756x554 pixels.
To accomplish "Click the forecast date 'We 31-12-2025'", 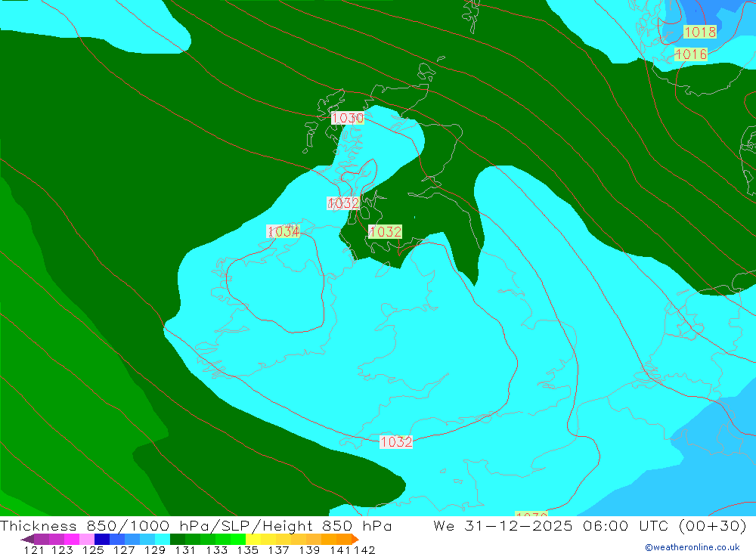I will pyautogui.click(x=503, y=525).
